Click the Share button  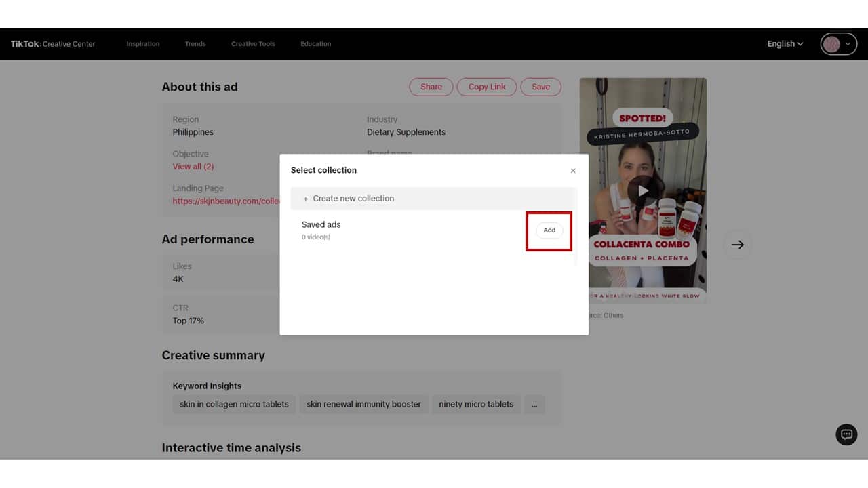click(x=431, y=87)
